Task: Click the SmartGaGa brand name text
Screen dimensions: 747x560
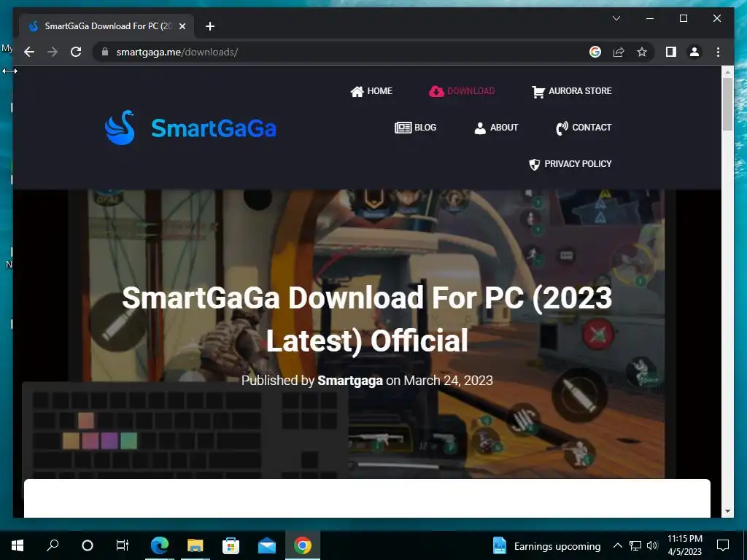Action: pos(214,128)
